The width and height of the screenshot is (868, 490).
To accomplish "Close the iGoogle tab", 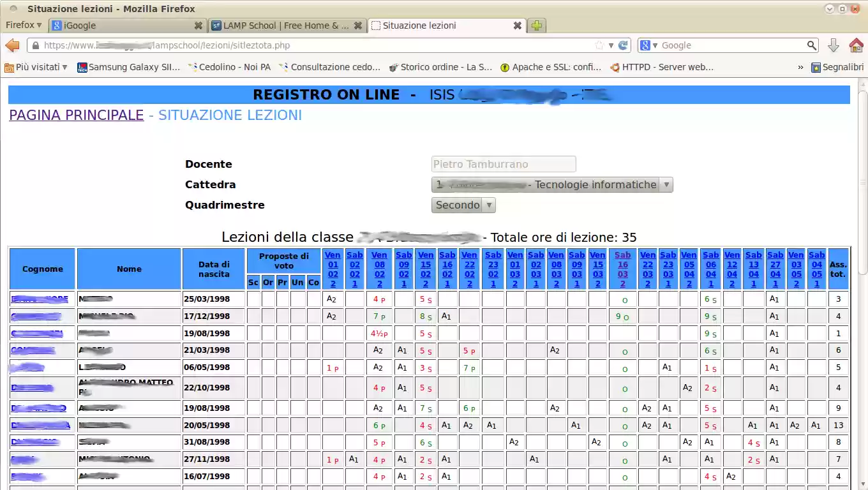I will tap(198, 26).
